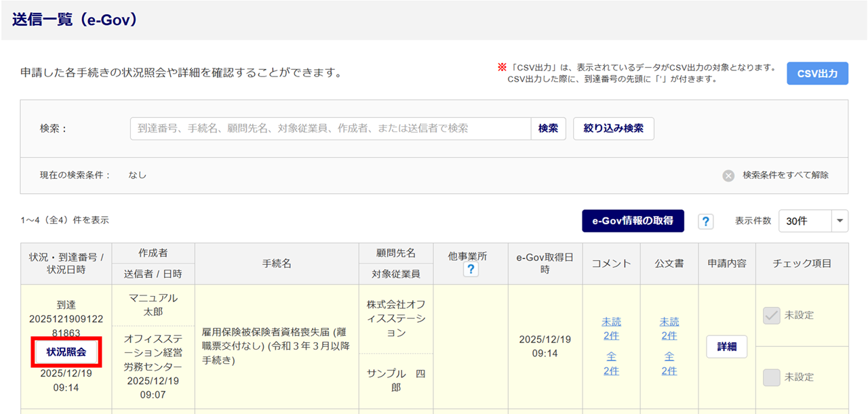Open 全 2件 link in 公文書 column
This screenshot has width=868, height=414.
tap(669, 363)
